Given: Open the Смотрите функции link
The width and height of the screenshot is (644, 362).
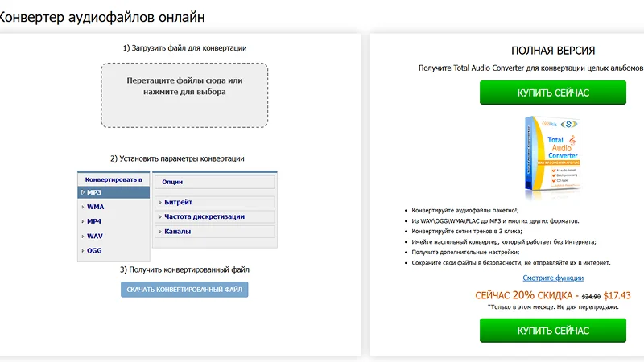Looking at the screenshot, I should (553, 278).
